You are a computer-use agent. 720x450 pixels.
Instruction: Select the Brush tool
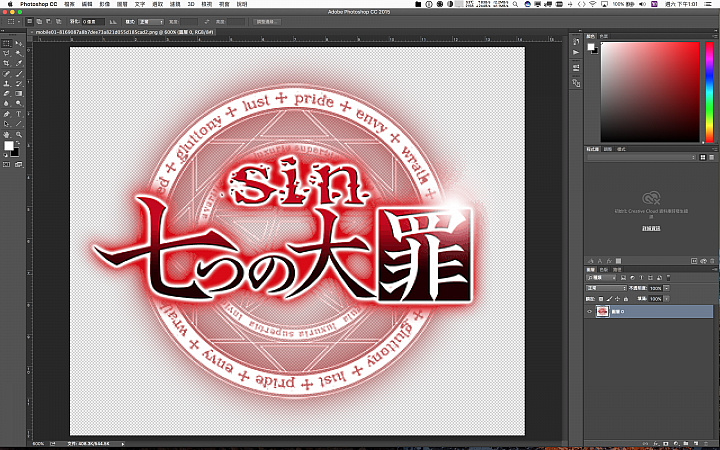(x=19, y=73)
